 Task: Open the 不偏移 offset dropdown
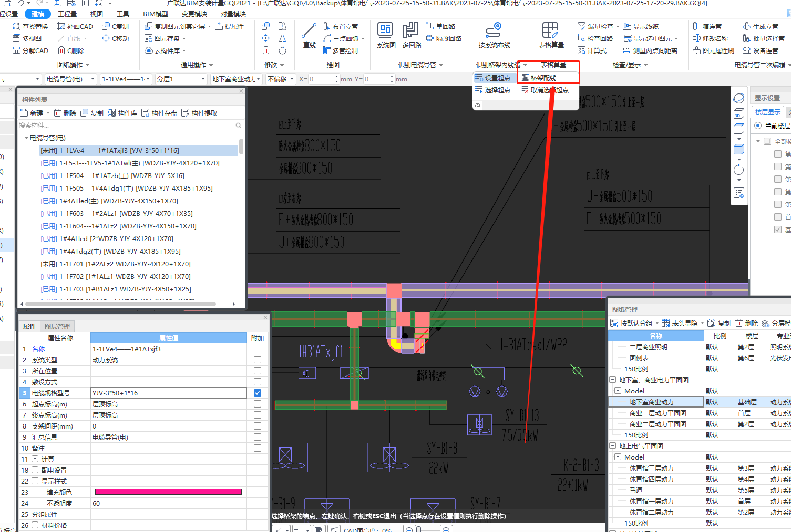tap(280, 79)
